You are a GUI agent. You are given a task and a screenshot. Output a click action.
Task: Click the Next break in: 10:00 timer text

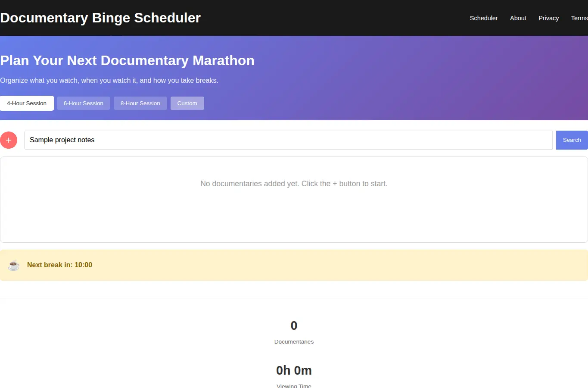(x=59, y=265)
